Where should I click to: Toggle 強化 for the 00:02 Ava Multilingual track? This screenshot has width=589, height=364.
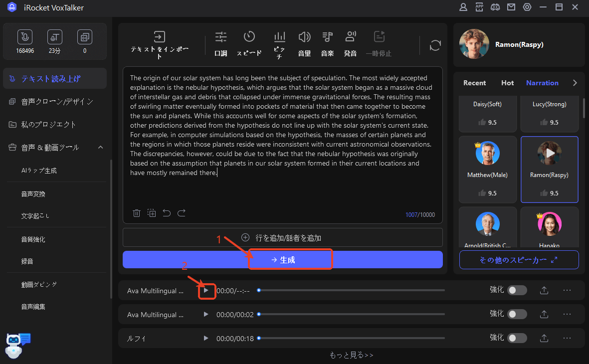[517, 315]
